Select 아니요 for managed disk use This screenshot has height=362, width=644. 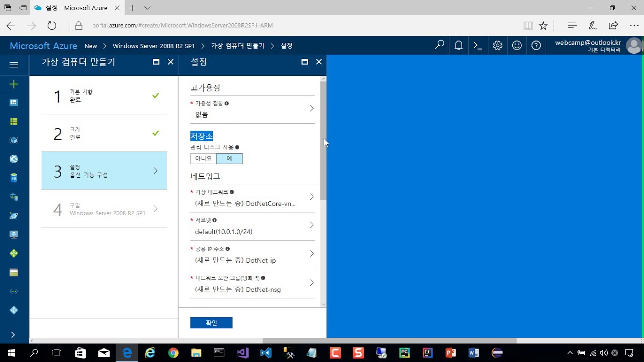[x=203, y=158]
